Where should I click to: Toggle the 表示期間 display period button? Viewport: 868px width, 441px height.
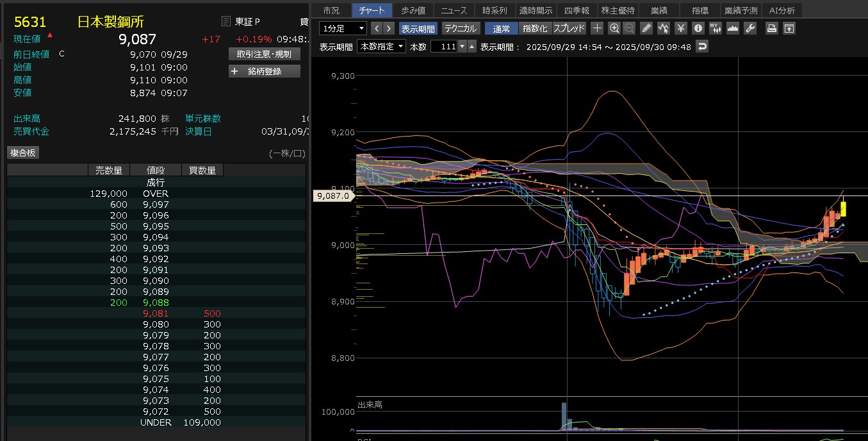tap(418, 28)
